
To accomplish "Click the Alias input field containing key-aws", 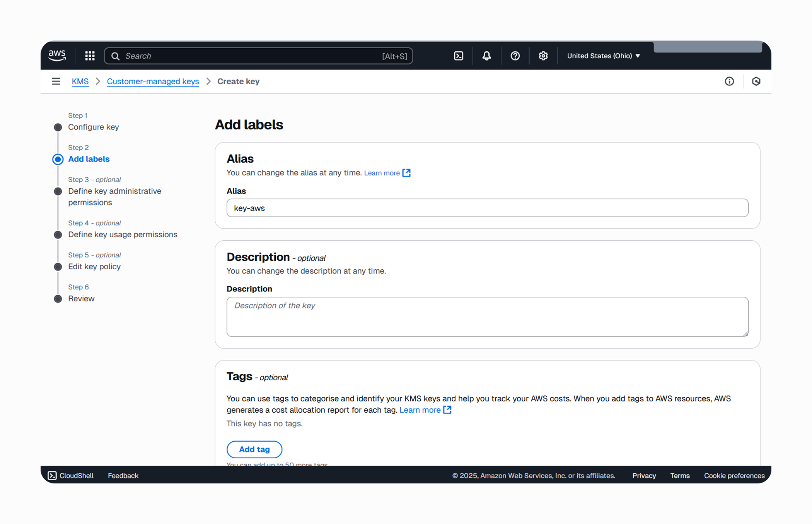I will [487, 208].
